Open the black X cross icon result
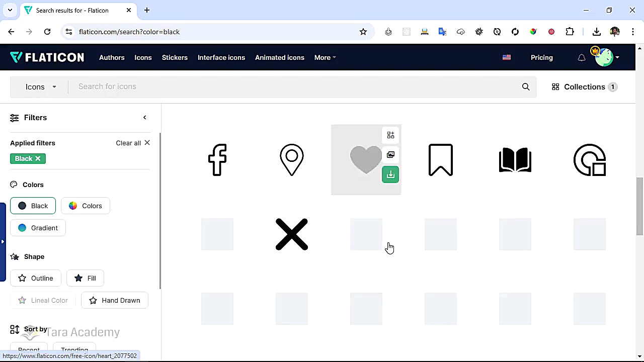The image size is (644, 362). pyautogui.click(x=292, y=234)
